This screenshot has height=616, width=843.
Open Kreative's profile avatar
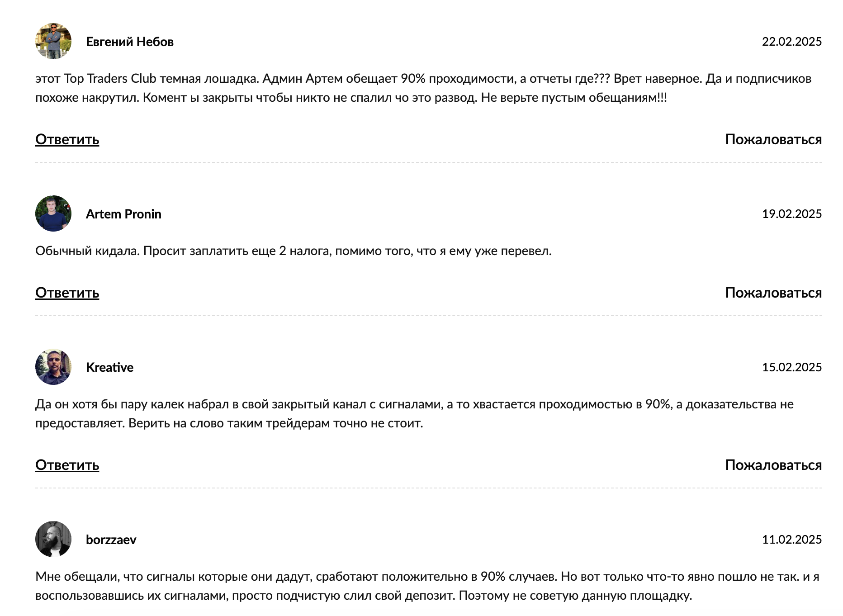[53, 367]
